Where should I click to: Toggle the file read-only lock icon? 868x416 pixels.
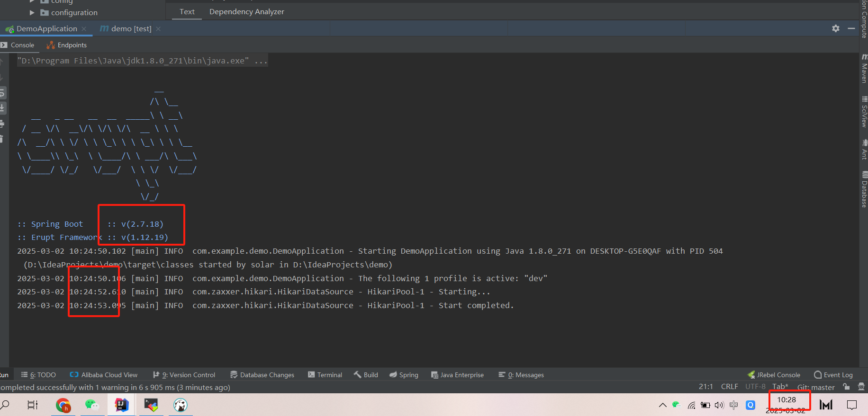click(x=846, y=387)
